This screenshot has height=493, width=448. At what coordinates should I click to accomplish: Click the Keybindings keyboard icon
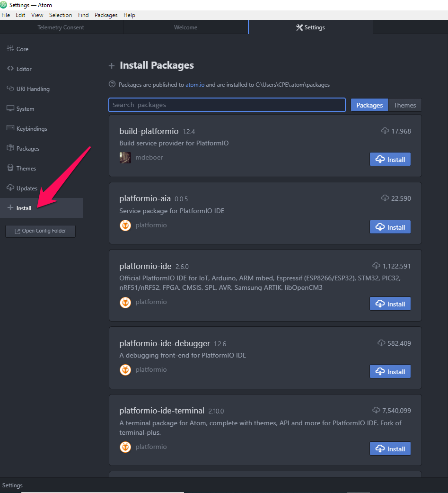pos(10,128)
